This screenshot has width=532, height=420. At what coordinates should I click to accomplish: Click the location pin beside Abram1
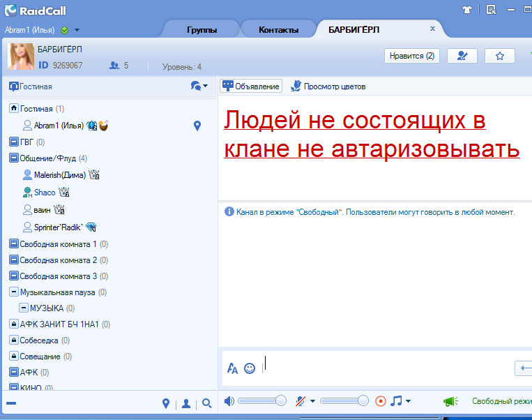(x=197, y=126)
